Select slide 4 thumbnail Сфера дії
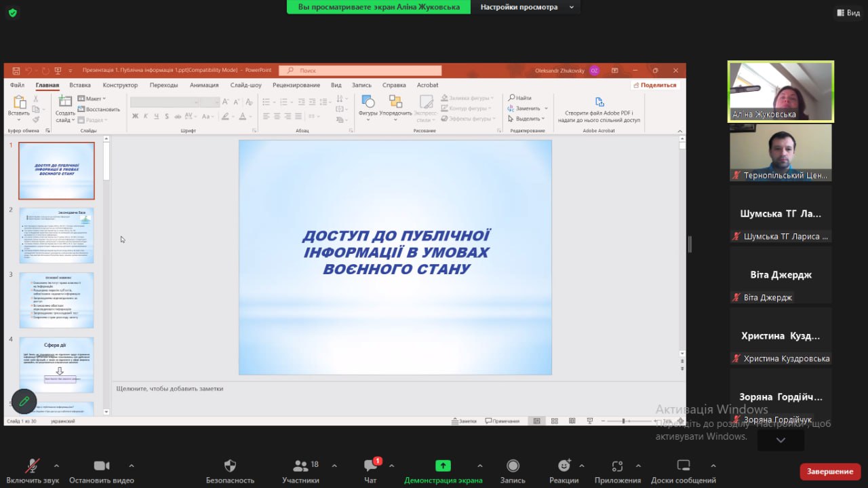Screen dimensions: 868x488 tap(56, 365)
